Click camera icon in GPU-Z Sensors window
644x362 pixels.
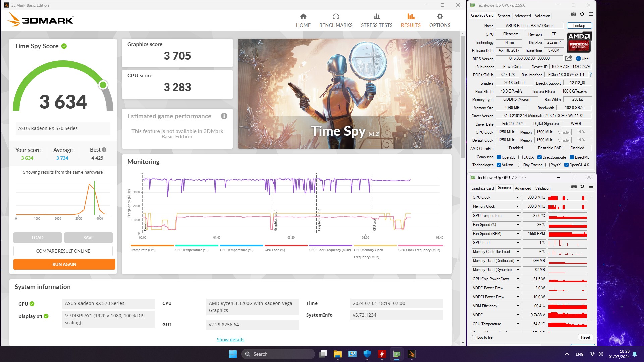click(x=574, y=187)
